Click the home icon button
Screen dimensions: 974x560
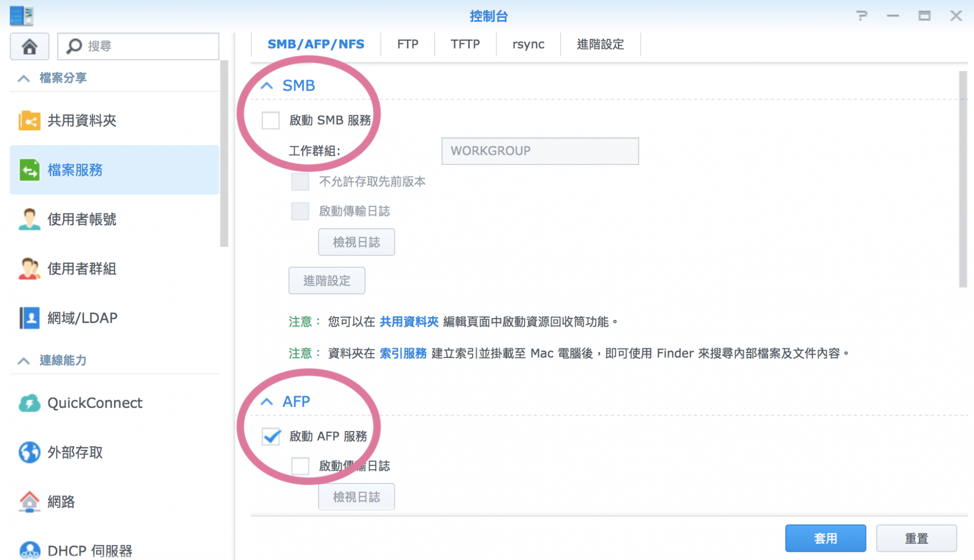point(29,47)
